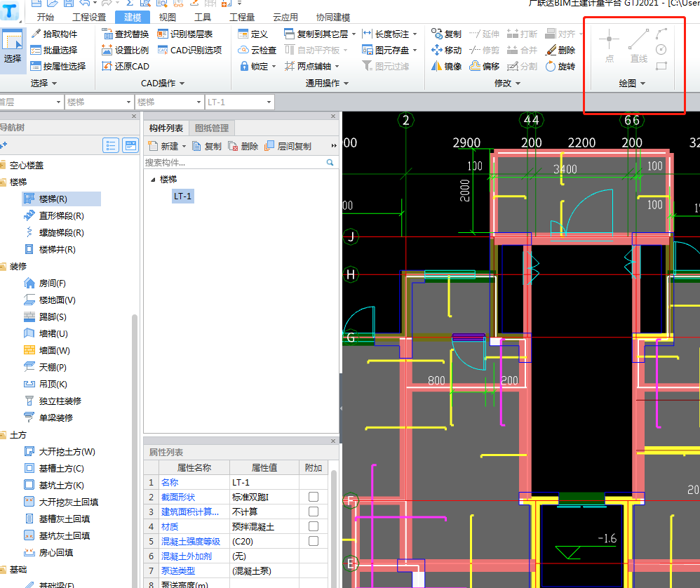Switch navigation tree to detail view icon
The height and width of the screenshot is (588, 700).
point(130,145)
